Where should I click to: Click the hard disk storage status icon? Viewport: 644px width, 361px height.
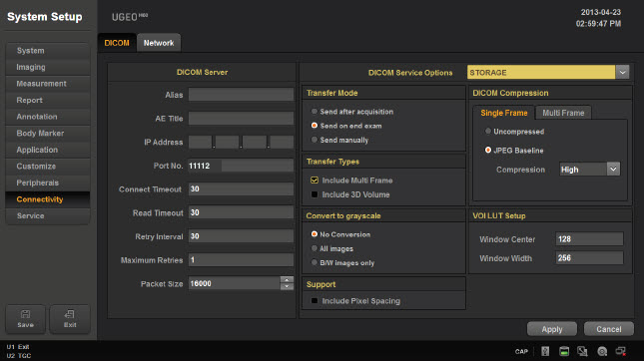(564, 351)
